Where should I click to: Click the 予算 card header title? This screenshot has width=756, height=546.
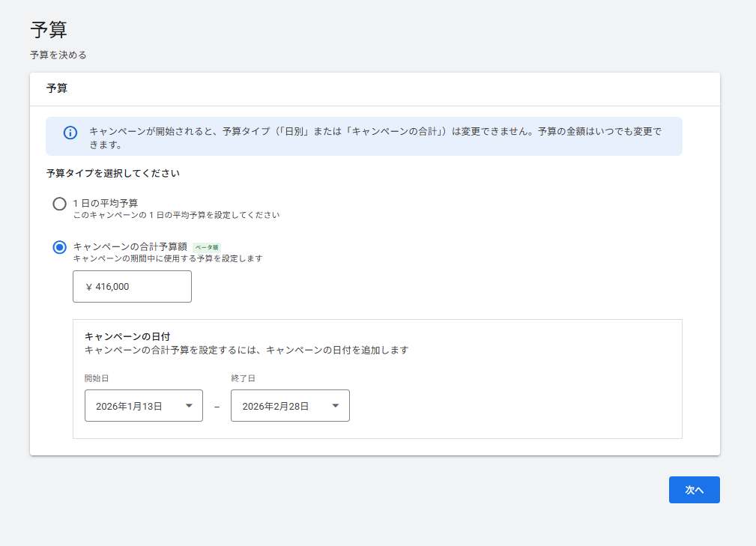coord(57,88)
